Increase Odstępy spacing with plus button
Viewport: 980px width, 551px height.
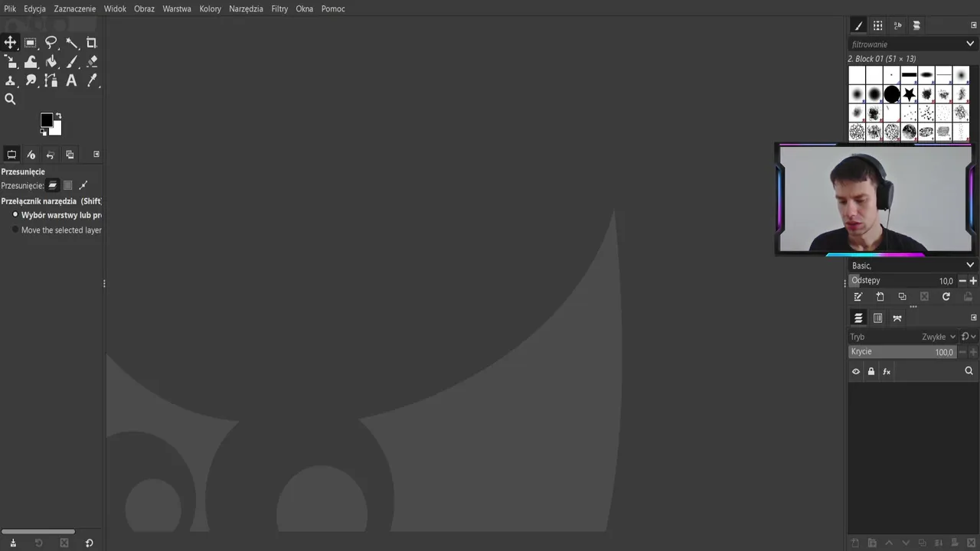[x=973, y=281]
